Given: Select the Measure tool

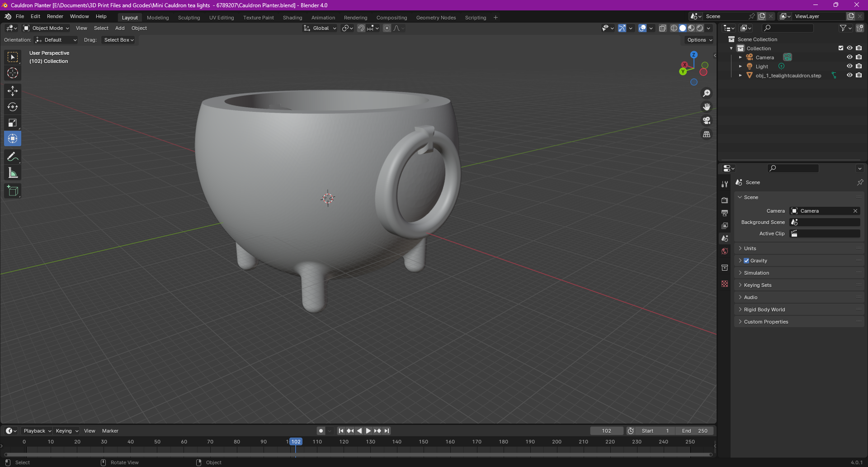Looking at the screenshot, I should pyautogui.click(x=13, y=173).
